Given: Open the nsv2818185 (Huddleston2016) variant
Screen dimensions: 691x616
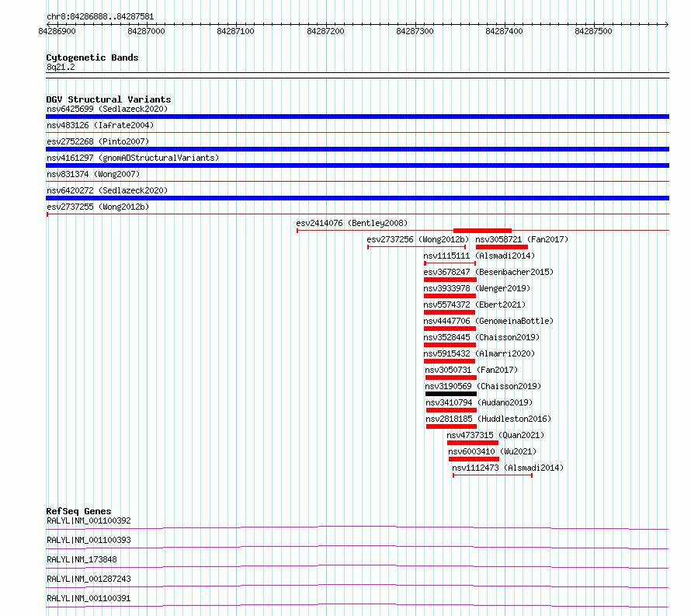Looking at the screenshot, I should (488, 419).
